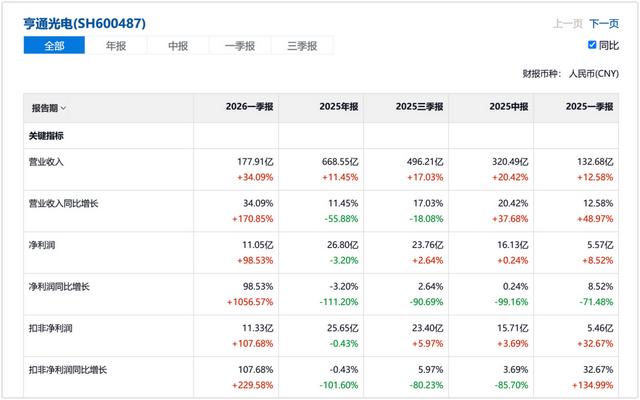Select the 全部 tab
This screenshot has width=640, height=400.
(x=54, y=45)
